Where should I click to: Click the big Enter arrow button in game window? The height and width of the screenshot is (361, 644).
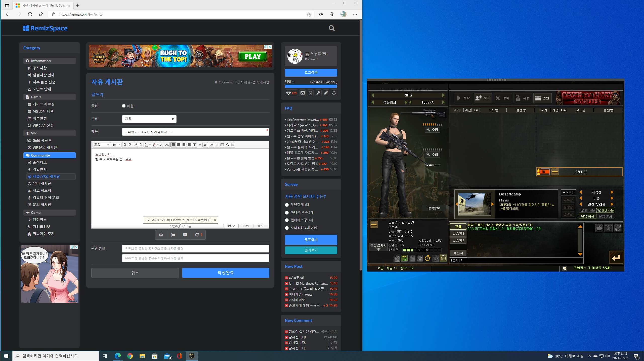point(616,257)
